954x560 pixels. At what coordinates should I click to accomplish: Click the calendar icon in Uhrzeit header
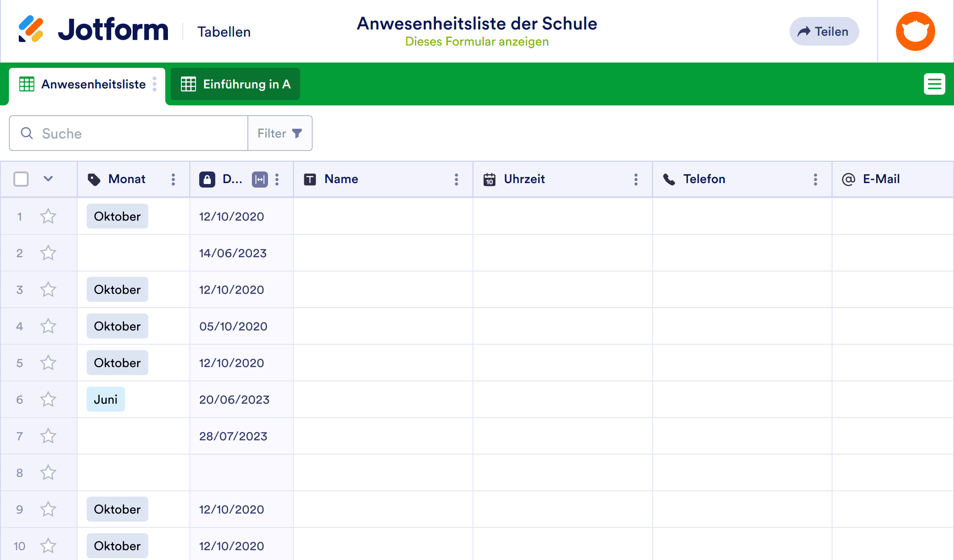[490, 180]
